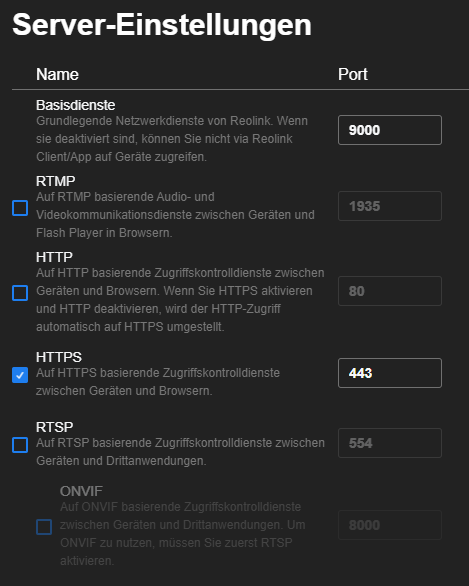Click the HTTPS service title

pyautogui.click(x=59, y=357)
